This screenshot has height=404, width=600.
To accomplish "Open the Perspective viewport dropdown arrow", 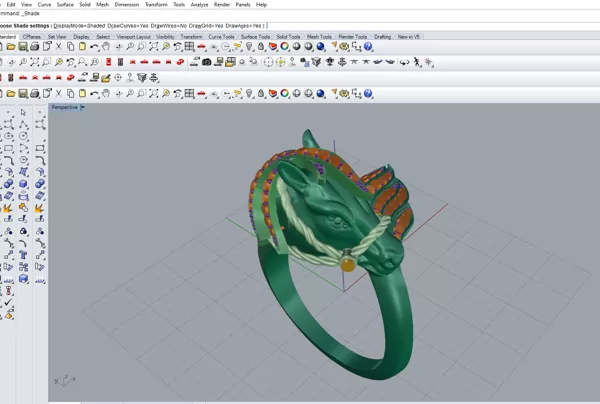I will pos(83,108).
